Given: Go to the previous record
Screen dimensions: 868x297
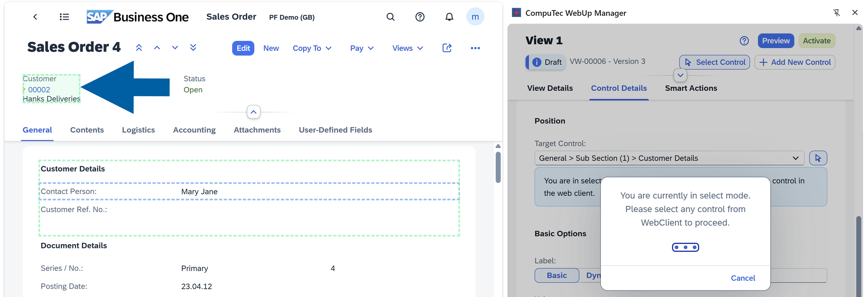Looking at the screenshot, I should [x=157, y=48].
